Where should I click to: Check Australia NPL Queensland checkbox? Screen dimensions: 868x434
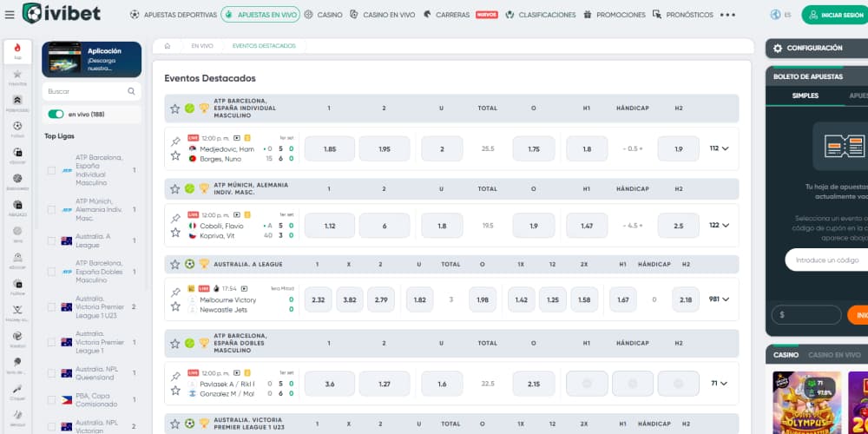pyautogui.click(x=51, y=373)
